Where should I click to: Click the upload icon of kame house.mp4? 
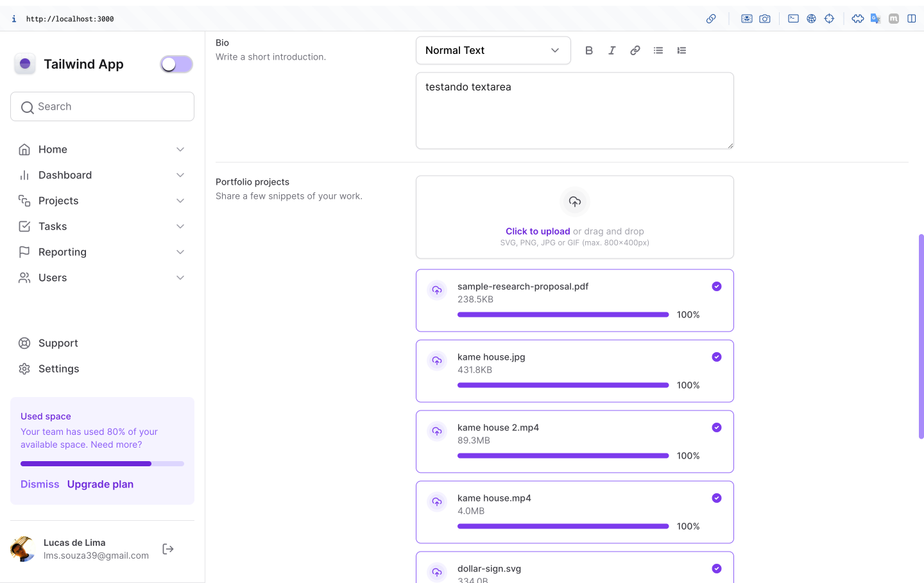pos(437,502)
